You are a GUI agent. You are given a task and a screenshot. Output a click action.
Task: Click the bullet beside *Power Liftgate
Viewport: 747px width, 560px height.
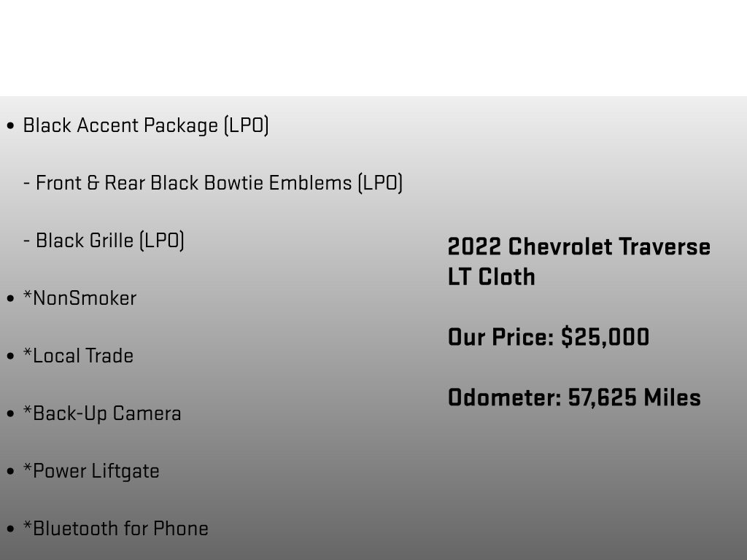click(x=10, y=472)
